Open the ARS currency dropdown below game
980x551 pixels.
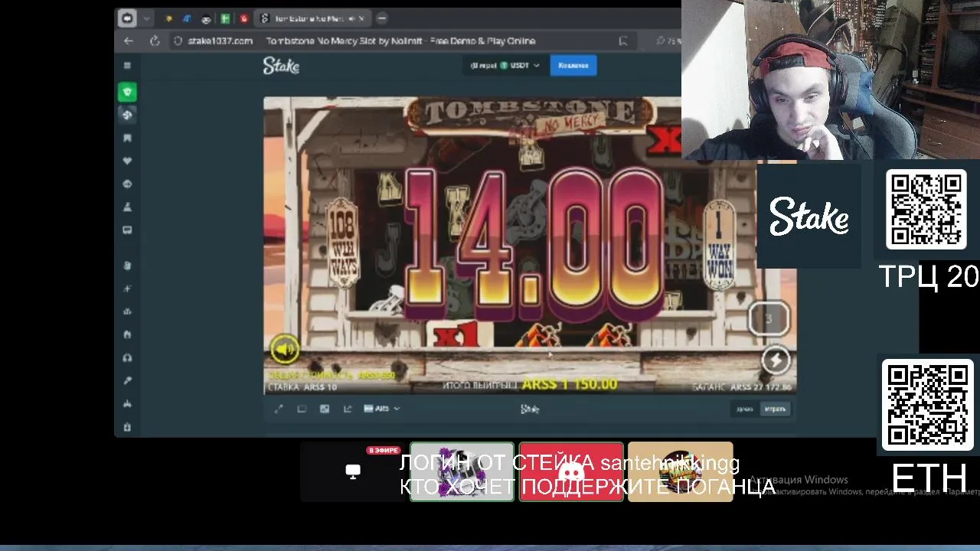pyautogui.click(x=381, y=409)
